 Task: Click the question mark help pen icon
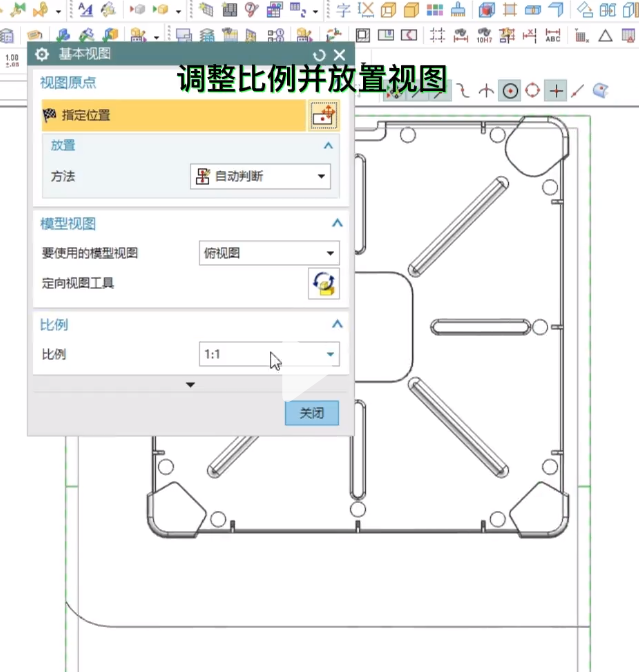pos(252,9)
